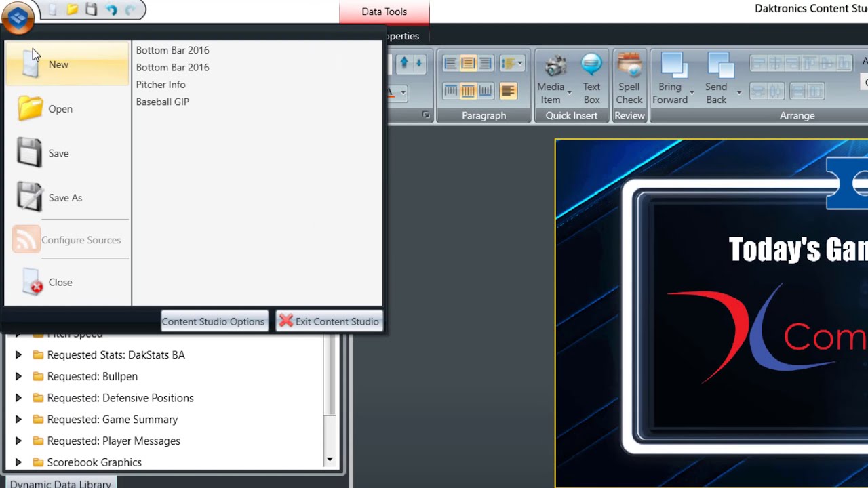Decrease font size with down arrow icon
The height and width of the screenshot is (488, 868).
(x=418, y=63)
